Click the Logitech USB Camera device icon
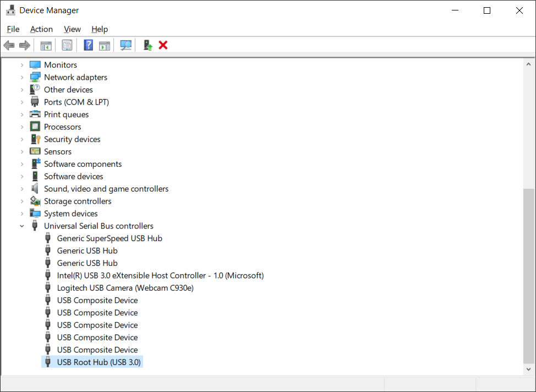This screenshot has height=392, width=536. (x=48, y=288)
